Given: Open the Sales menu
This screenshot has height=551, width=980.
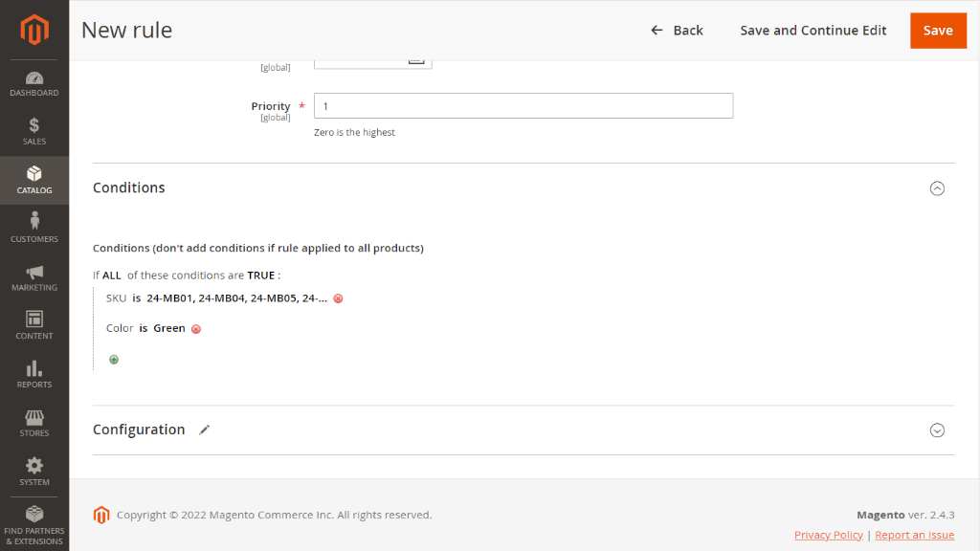Looking at the screenshot, I should 34,131.
